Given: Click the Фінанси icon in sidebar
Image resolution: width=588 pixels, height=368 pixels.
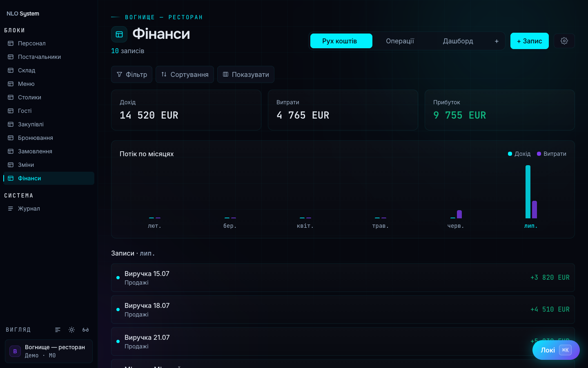Looking at the screenshot, I should click(x=11, y=178).
